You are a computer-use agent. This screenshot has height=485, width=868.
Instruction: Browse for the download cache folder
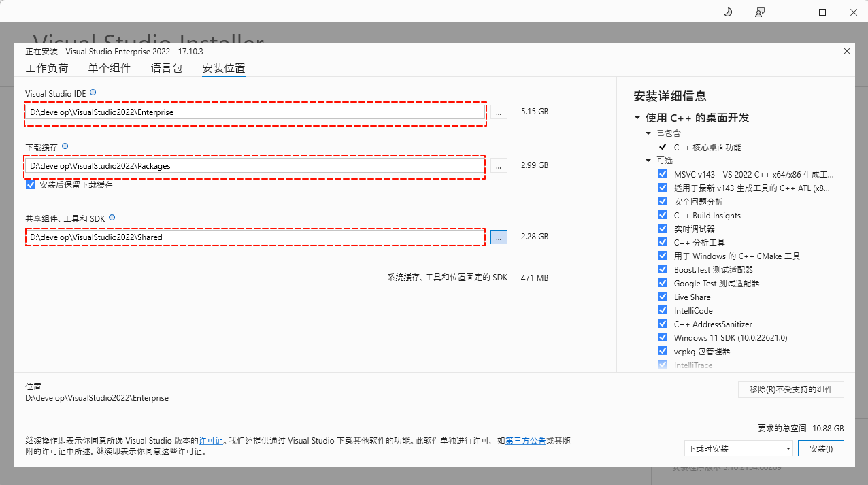[499, 166]
